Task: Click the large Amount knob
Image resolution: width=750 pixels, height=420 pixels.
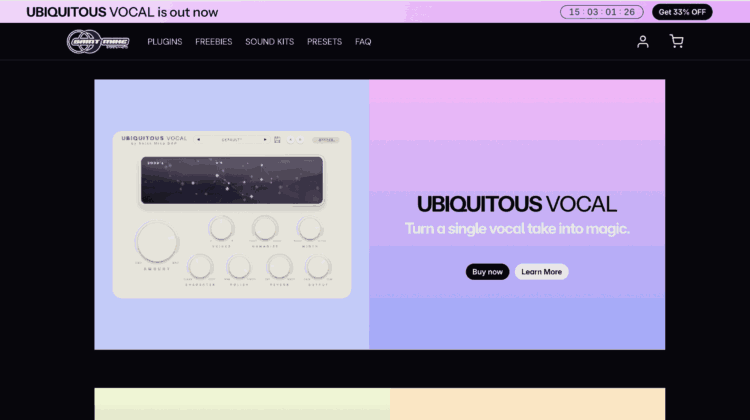Action: [x=155, y=242]
